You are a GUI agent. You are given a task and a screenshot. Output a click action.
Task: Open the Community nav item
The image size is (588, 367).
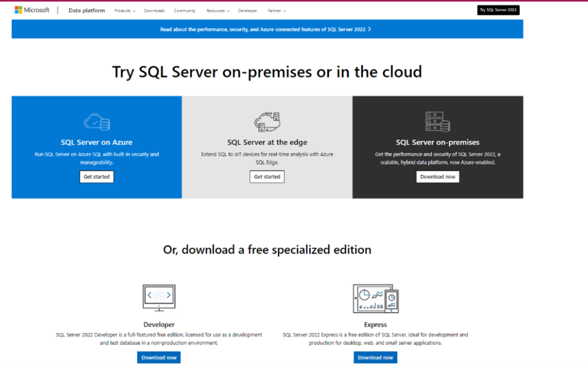click(184, 11)
